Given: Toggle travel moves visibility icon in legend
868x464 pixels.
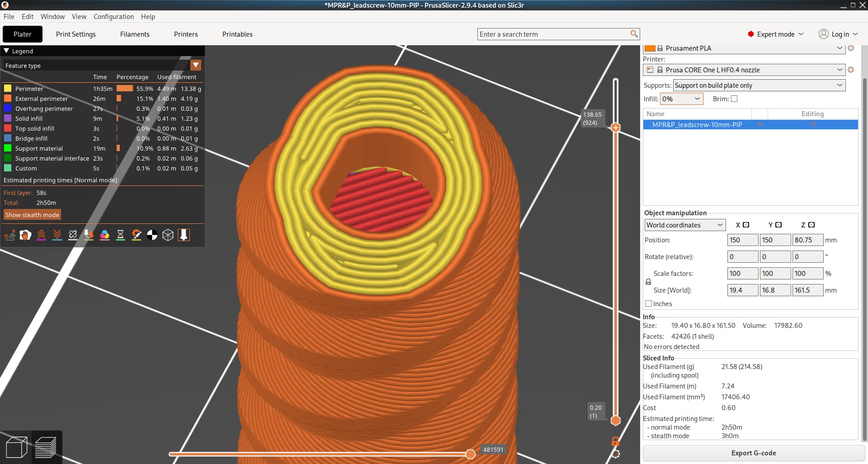Looking at the screenshot, I should (x=9, y=235).
